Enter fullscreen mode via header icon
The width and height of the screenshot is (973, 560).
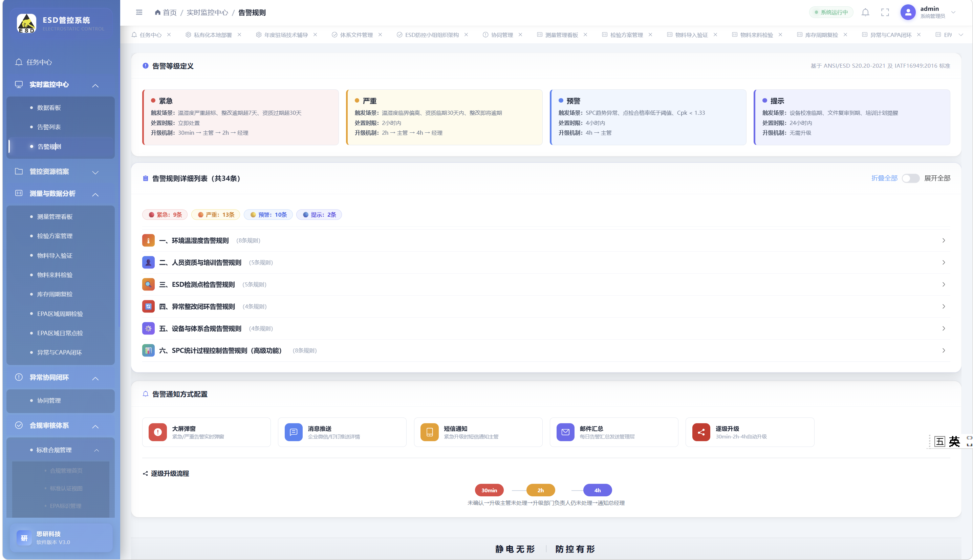pyautogui.click(x=885, y=12)
